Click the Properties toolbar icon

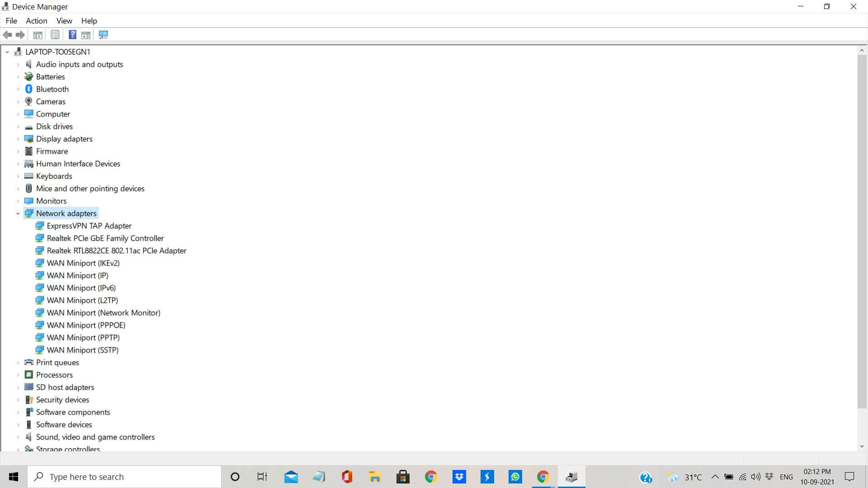click(x=55, y=35)
